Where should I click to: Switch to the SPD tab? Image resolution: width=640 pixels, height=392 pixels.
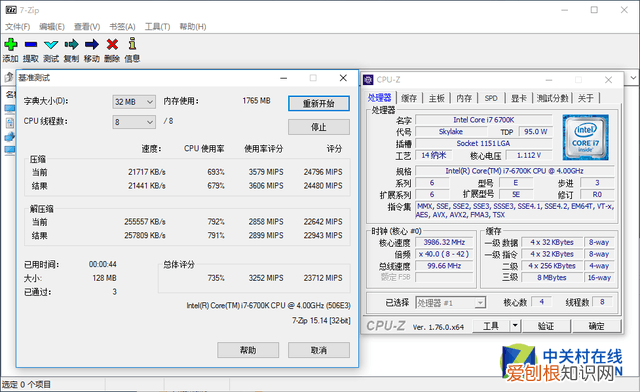(491, 98)
